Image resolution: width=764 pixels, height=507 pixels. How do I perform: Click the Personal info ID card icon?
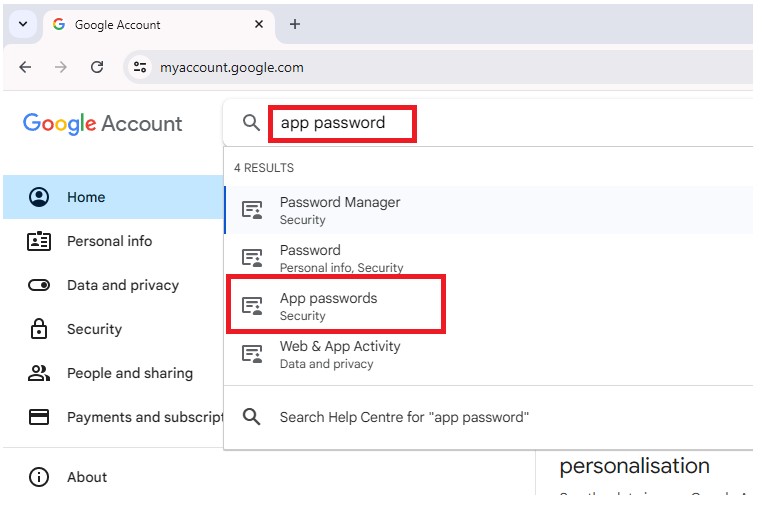[39, 241]
